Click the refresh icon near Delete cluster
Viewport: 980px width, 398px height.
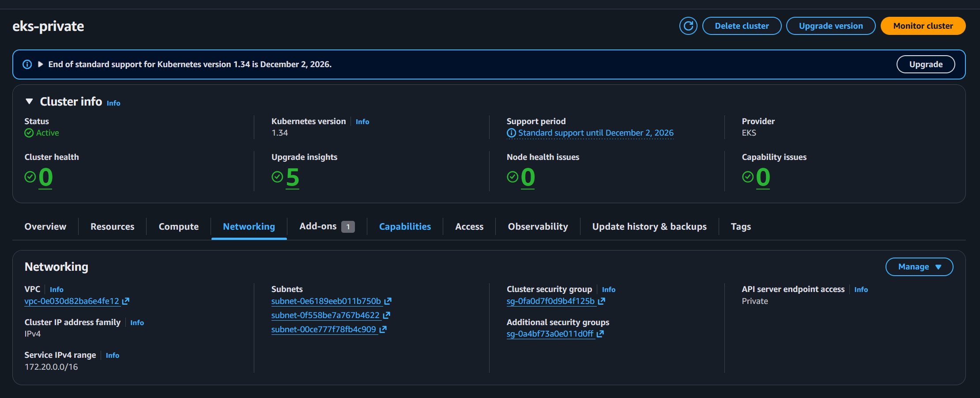coord(688,26)
